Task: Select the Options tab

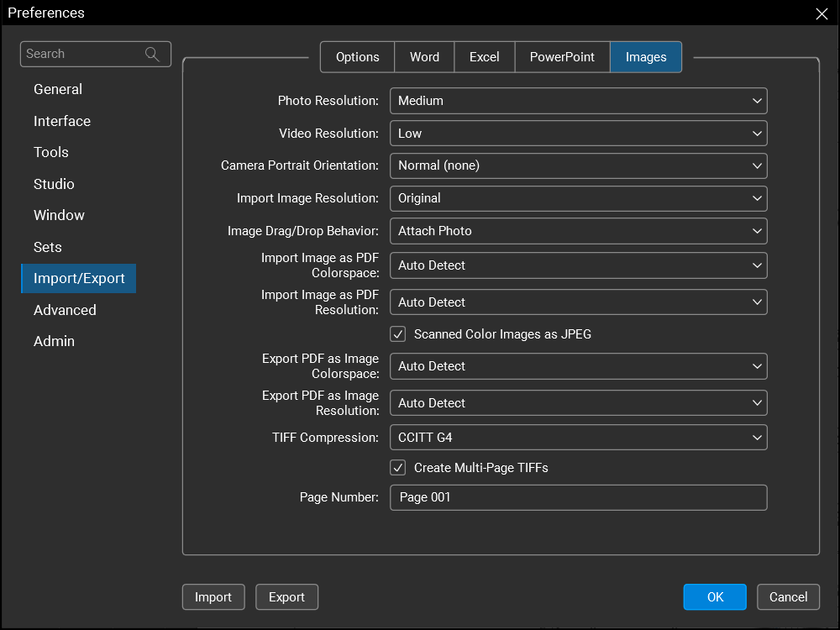Action: 358,57
